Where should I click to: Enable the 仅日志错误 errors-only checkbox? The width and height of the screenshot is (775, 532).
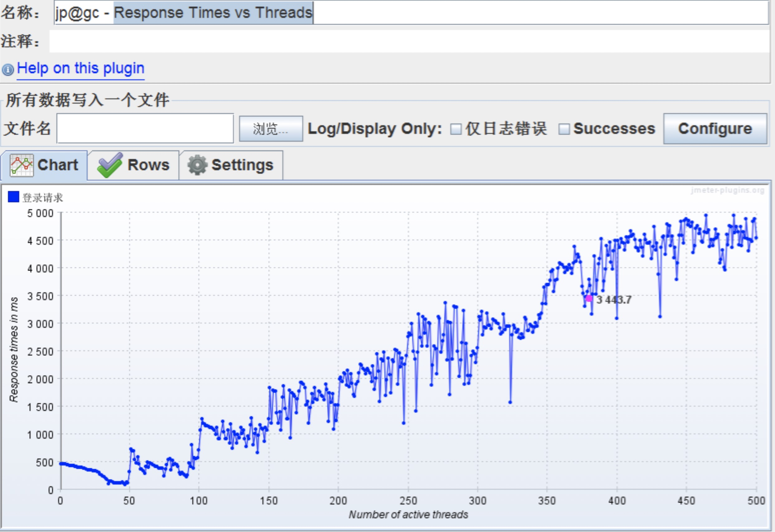tap(456, 129)
